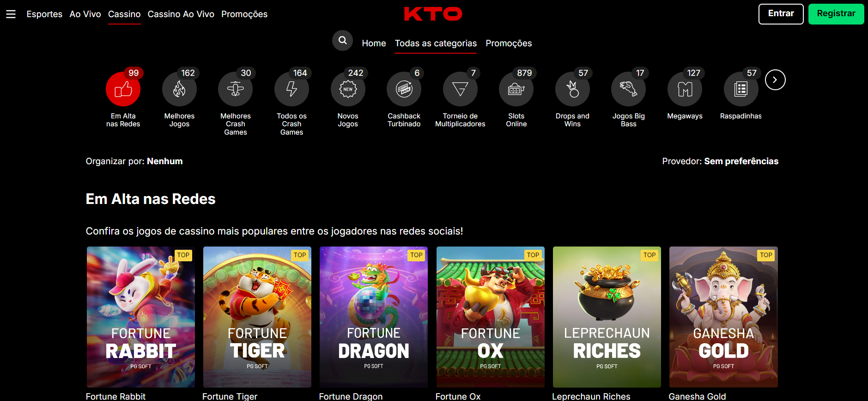Open the Organizar por: Nenhum dropdown
Viewport: 868px width, 401px height.
coord(134,161)
